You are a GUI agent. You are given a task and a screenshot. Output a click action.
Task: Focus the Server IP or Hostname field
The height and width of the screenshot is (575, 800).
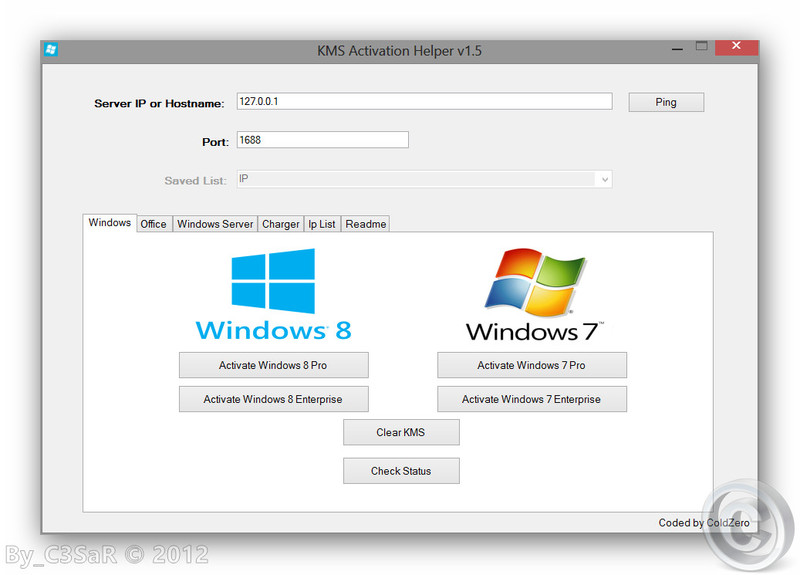coord(424,101)
